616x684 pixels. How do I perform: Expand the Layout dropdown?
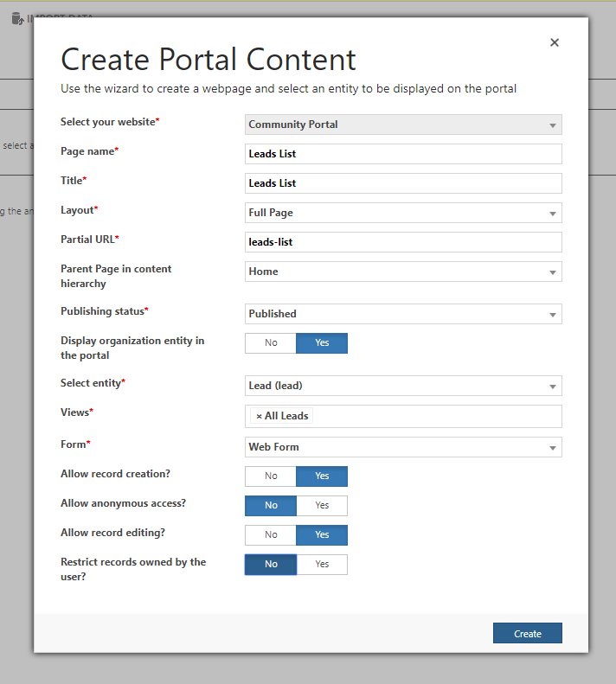point(403,213)
